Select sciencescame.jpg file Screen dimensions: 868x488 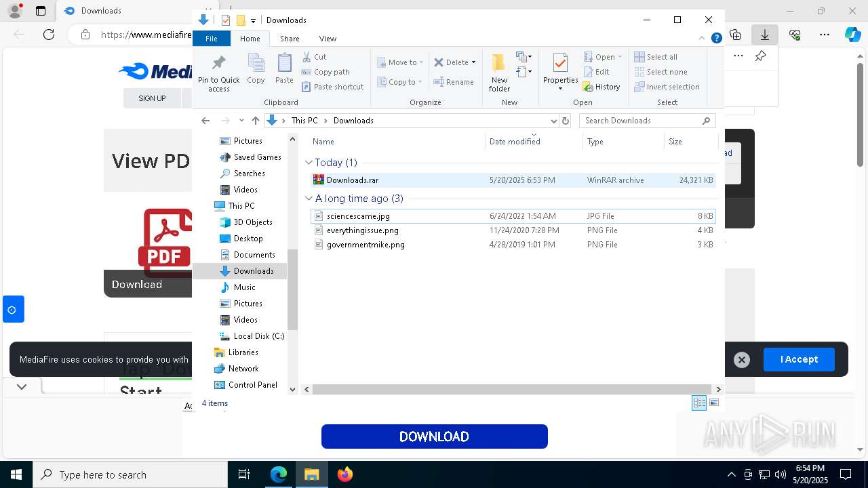[513, 216]
